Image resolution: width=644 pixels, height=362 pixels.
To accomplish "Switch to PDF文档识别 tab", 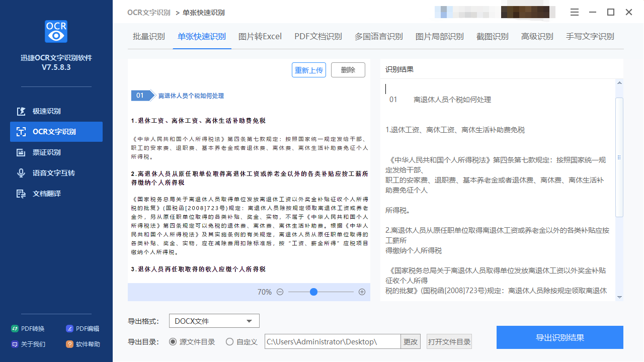I will click(318, 36).
